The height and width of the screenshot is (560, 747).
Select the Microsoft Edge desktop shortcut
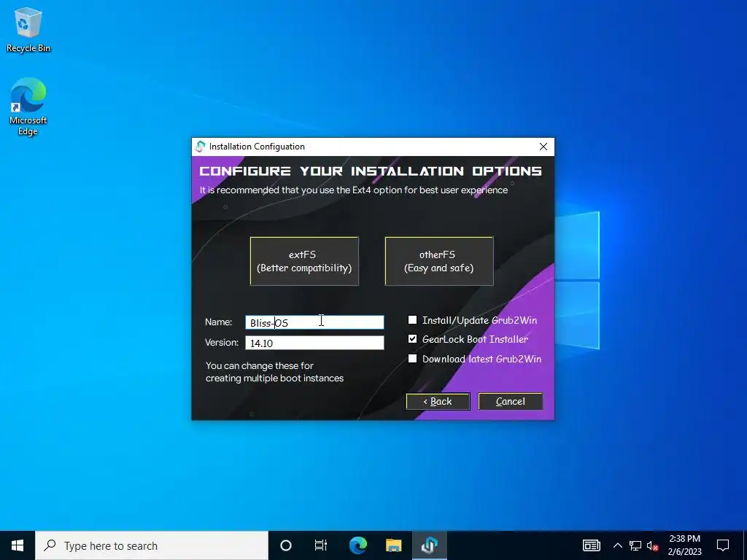[28, 106]
